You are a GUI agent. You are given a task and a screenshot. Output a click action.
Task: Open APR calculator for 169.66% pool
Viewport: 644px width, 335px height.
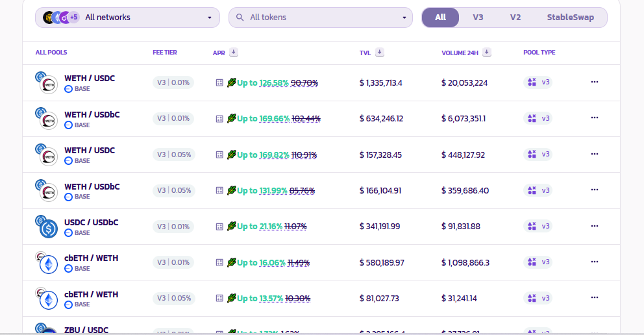pyautogui.click(x=219, y=119)
